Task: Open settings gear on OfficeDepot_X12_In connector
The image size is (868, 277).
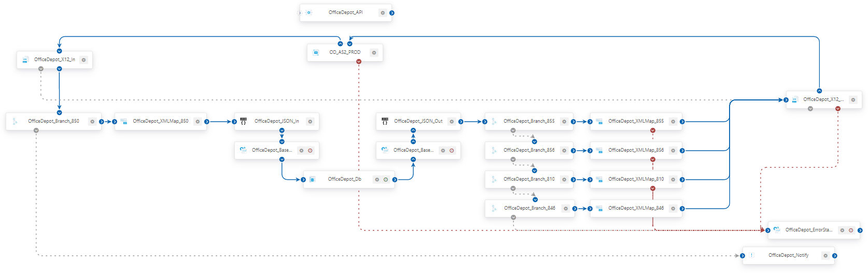Action: pos(83,60)
